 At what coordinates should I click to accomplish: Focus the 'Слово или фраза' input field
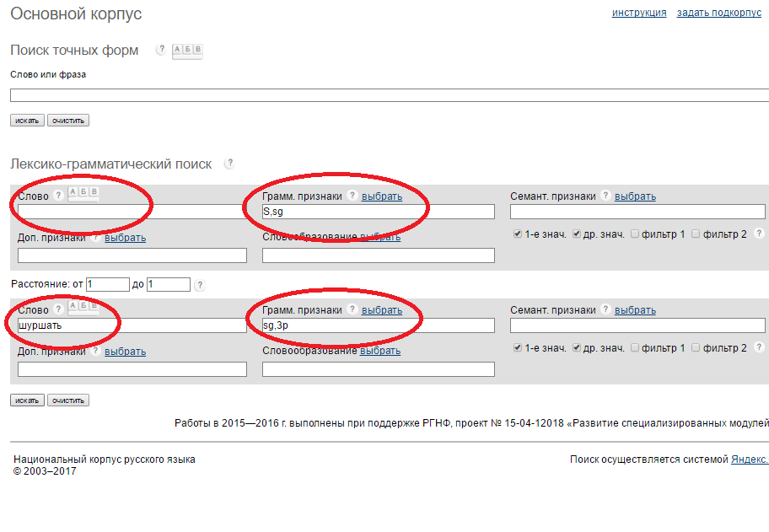(390, 95)
